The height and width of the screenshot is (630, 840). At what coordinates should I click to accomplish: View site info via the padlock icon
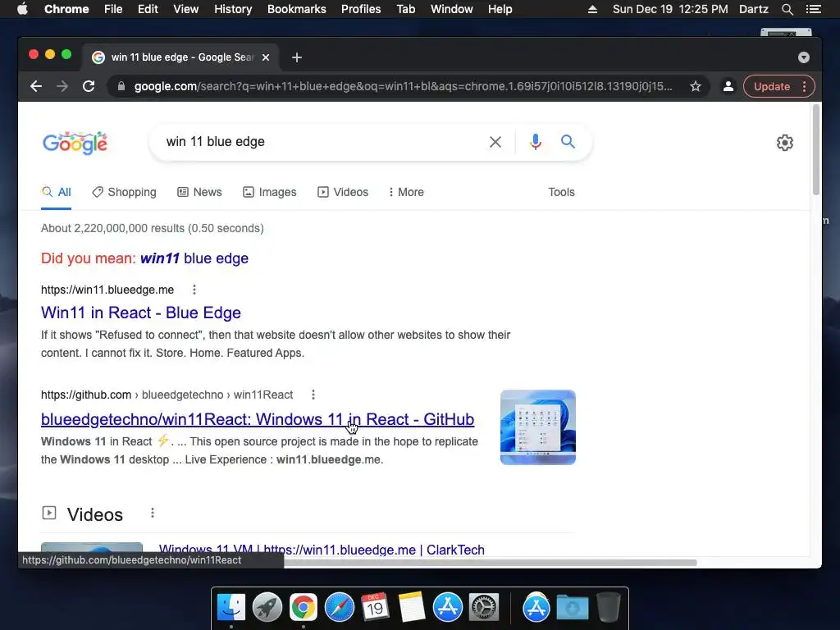(121, 86)
